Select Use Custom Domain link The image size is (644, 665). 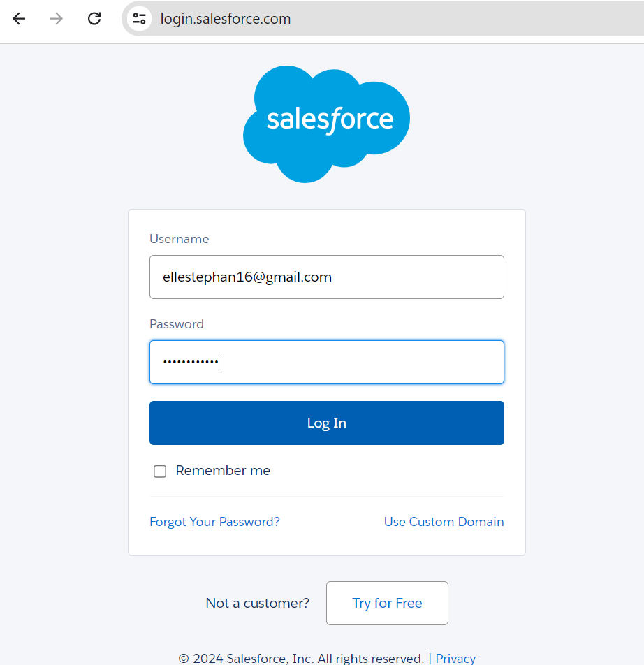444,522
